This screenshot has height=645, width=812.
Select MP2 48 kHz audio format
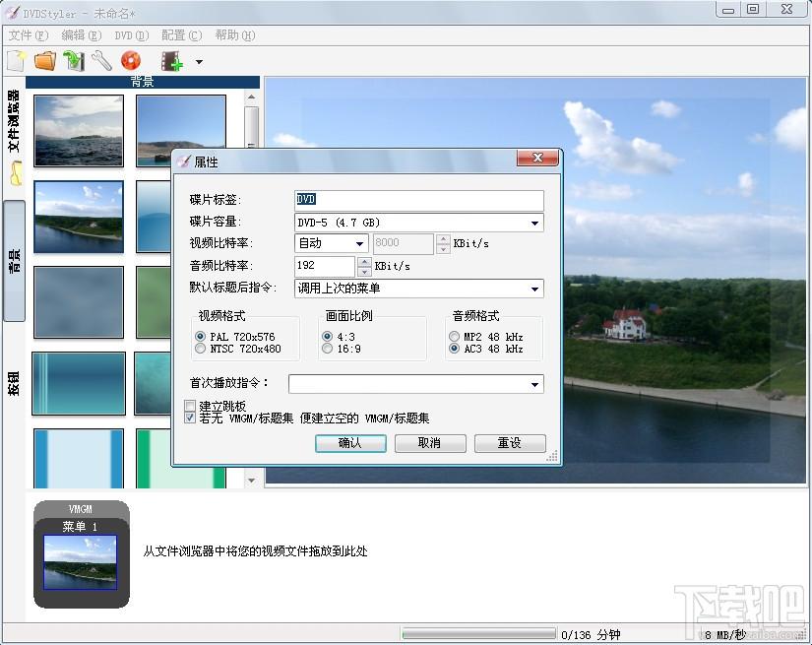[454, 337]
